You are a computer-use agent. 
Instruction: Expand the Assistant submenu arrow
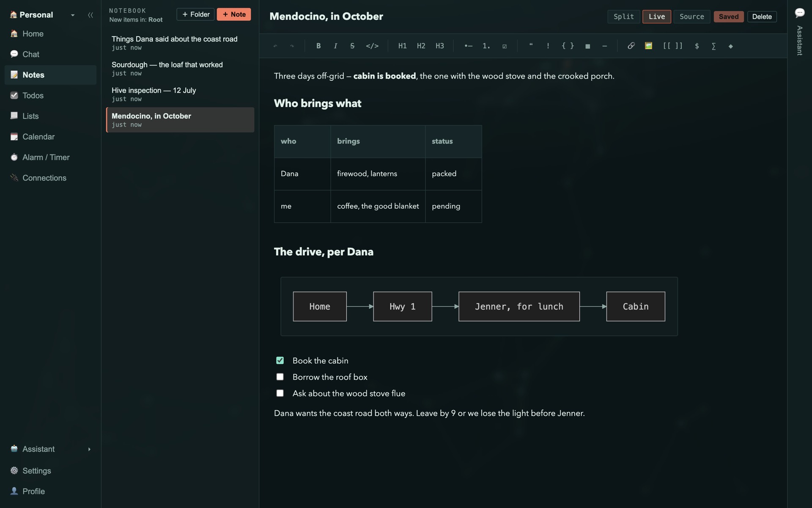89,449
